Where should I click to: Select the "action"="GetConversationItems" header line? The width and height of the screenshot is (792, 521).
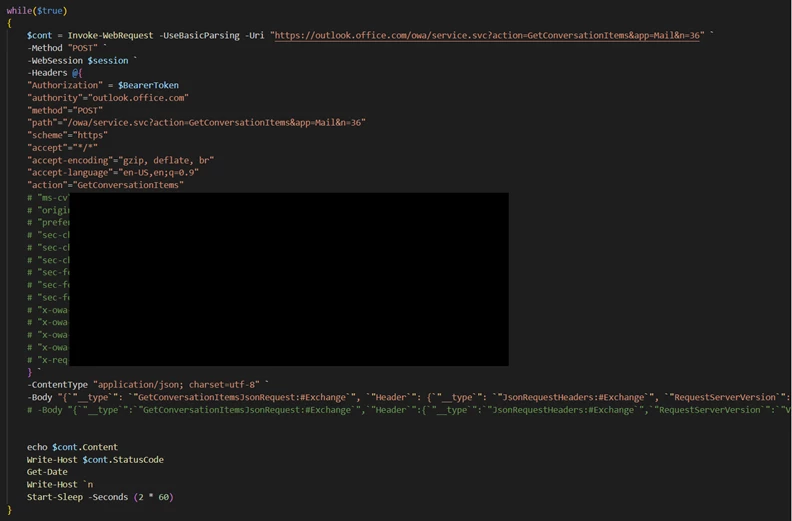(105, 185)
